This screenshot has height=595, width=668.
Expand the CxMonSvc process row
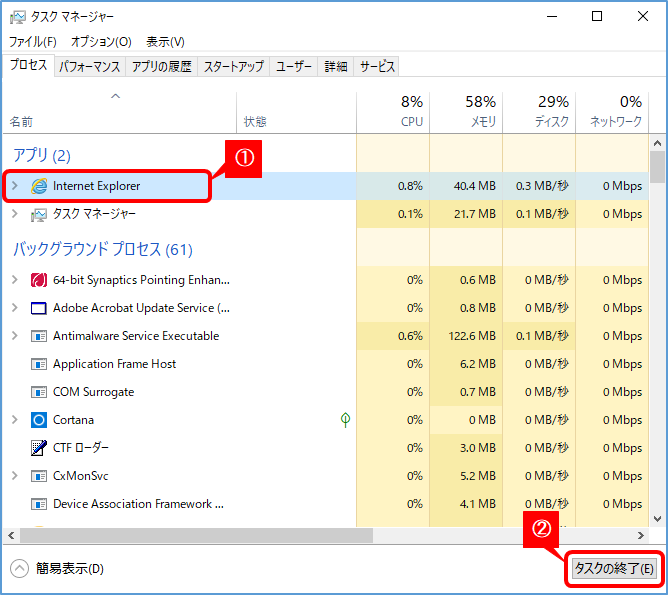click(x=15, y=476)
